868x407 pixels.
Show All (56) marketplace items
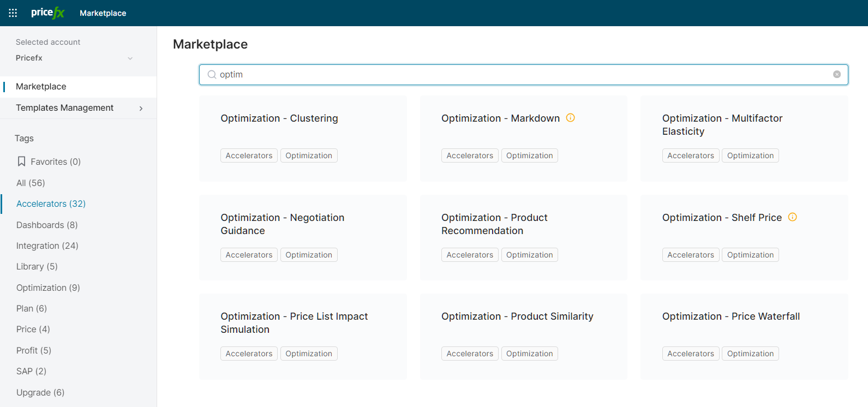[x=31, y=183]
